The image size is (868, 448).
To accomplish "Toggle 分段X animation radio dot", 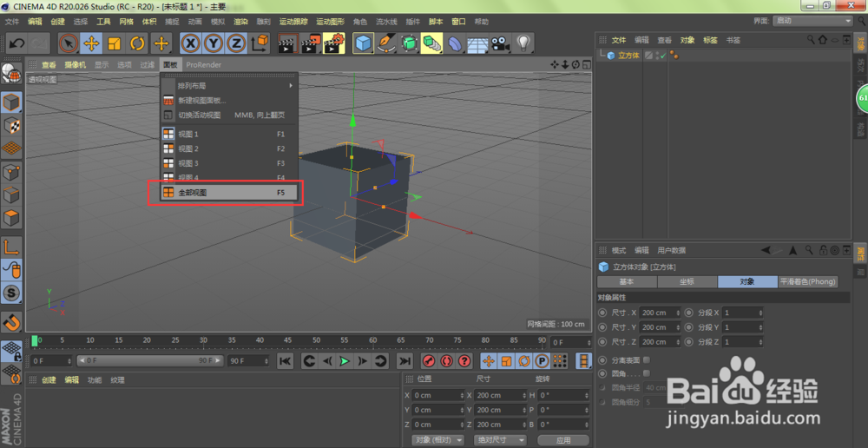I will (x=688, y=313).
